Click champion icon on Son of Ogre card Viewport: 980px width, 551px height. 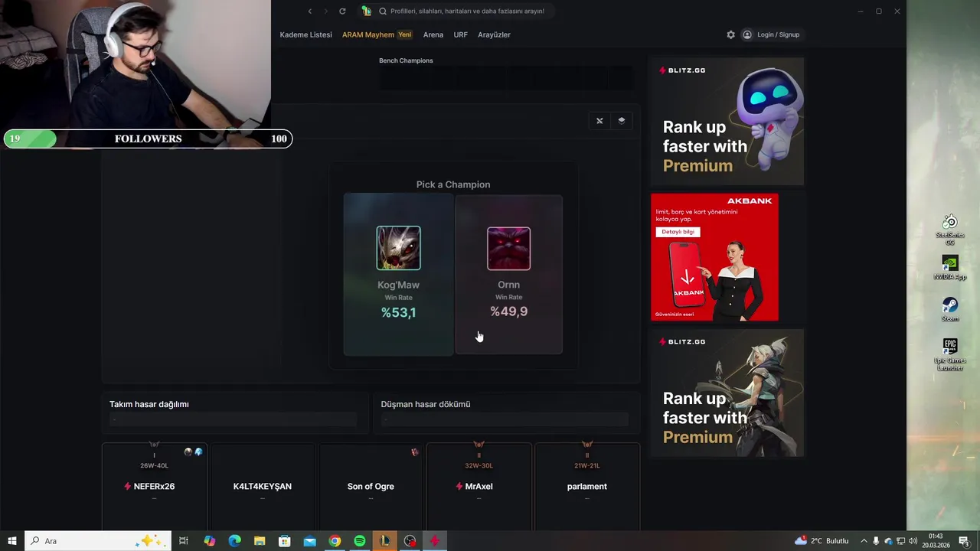coord(414,452)
